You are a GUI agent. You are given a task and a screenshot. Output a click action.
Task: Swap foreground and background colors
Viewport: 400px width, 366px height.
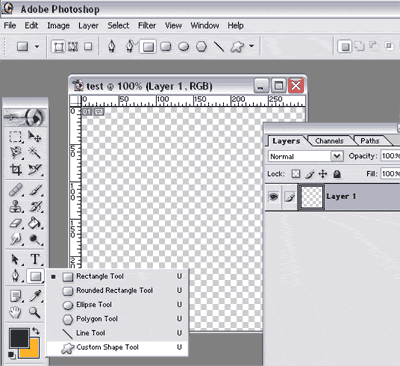(x=36, y=331)
